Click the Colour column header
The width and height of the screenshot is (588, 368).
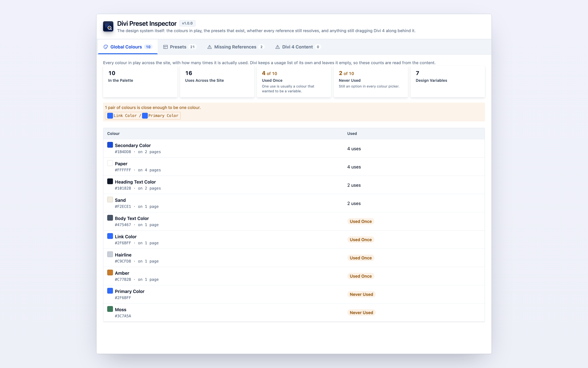(114, 134)
